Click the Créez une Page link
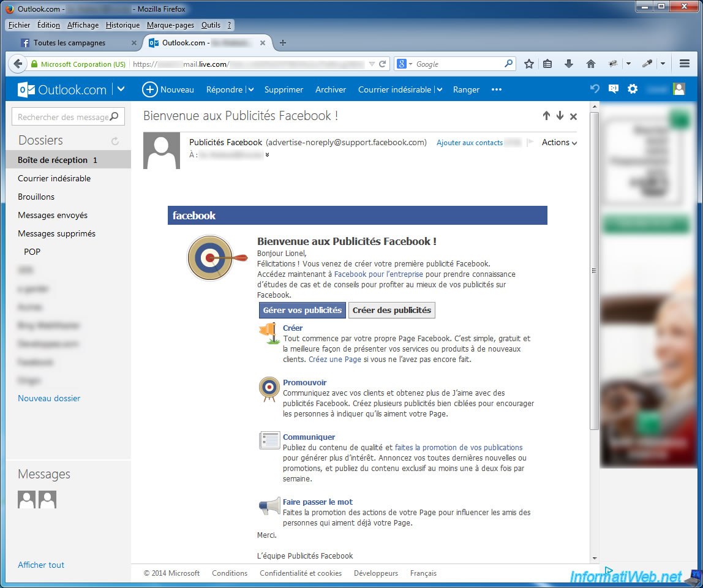The image size is (703, 588). pyautogui.click(x=334, y=360)
